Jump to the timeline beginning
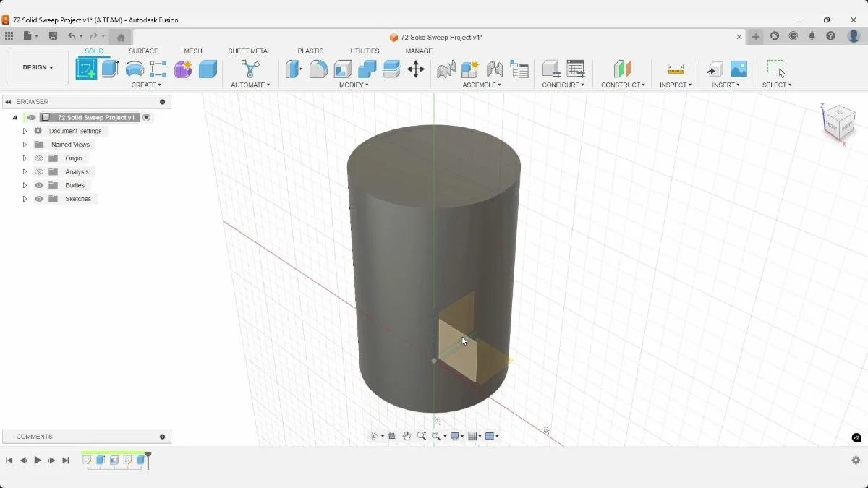 [9, 461]
